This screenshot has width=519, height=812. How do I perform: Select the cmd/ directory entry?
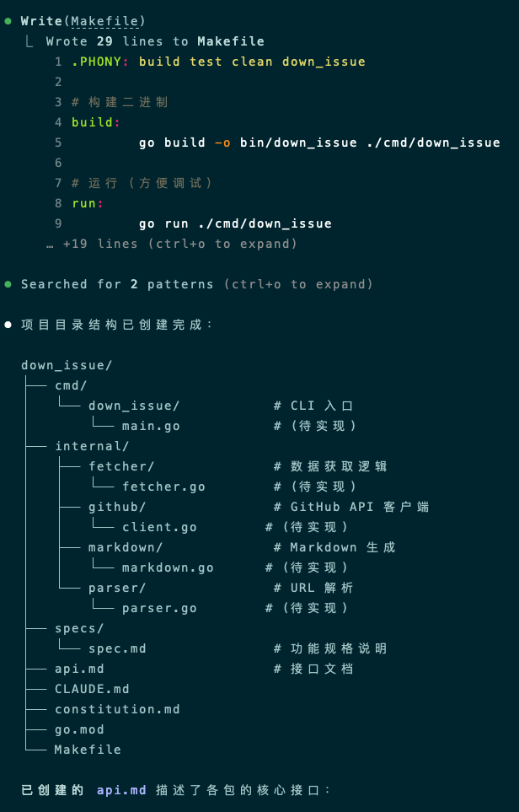pyautogui.click(x=71, y=385)
